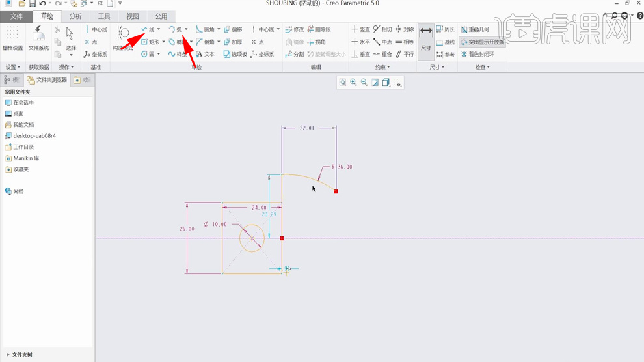Click the 拐角 corner tool
The width and height of the screenshot is (644, 362).
click(x=316, y=42)
